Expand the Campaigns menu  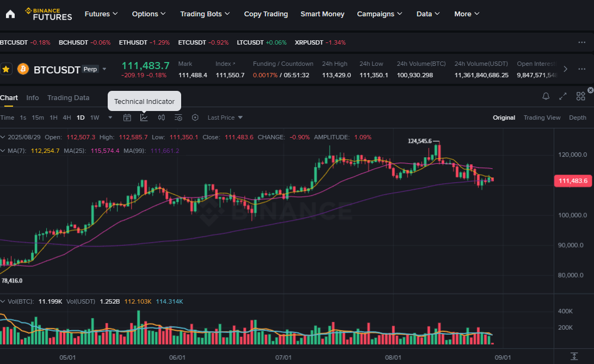tap(380, 14)
